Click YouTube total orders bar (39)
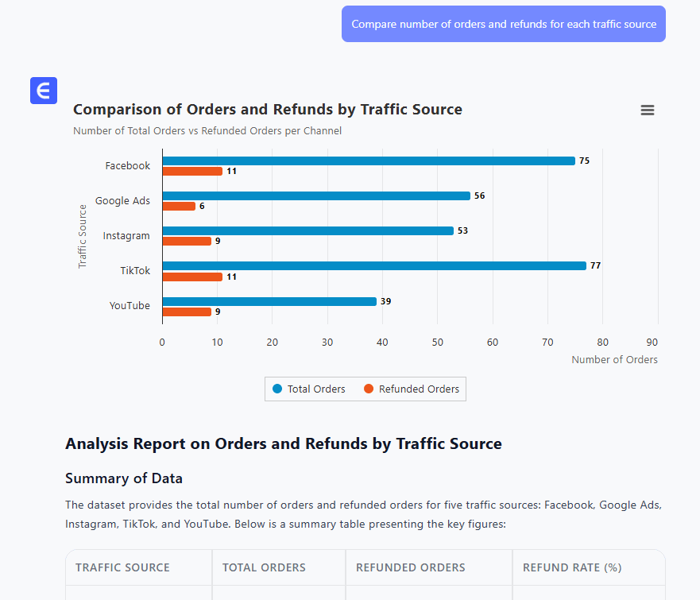The height and width of the screenshot is (600, 700). click(x=269, y=301)
